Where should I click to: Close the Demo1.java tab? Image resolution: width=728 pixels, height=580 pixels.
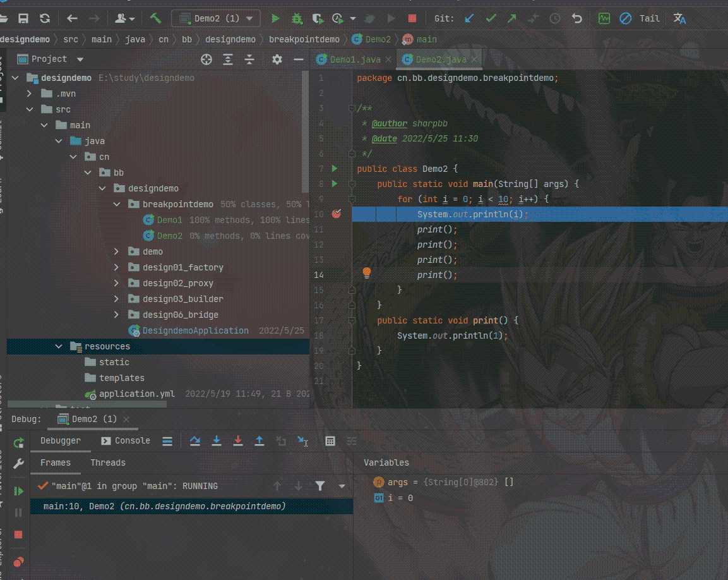388,59
